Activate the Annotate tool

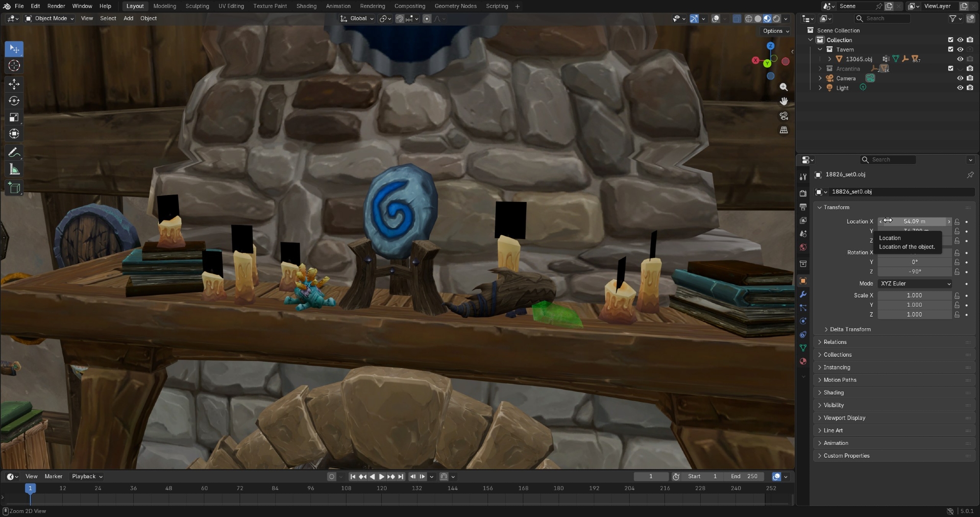point(14,152)
